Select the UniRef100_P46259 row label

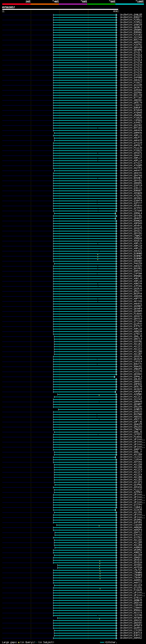click(131, 263)
